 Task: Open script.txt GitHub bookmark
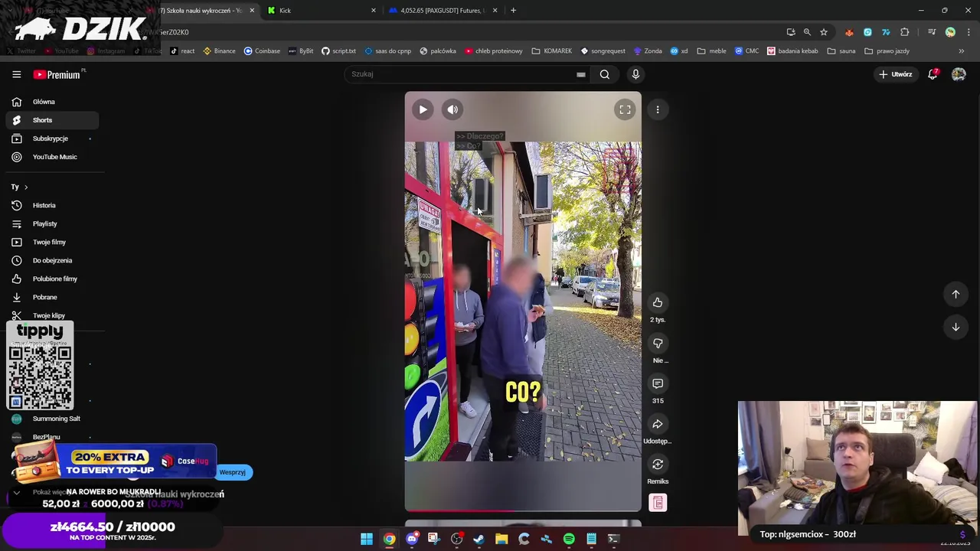pos(338,51)
